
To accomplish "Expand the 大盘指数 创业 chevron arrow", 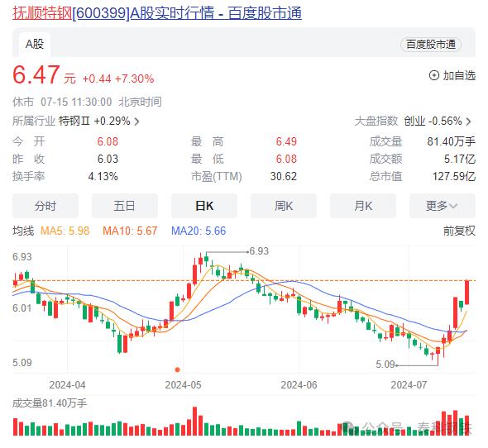I will tap(468, 122).
